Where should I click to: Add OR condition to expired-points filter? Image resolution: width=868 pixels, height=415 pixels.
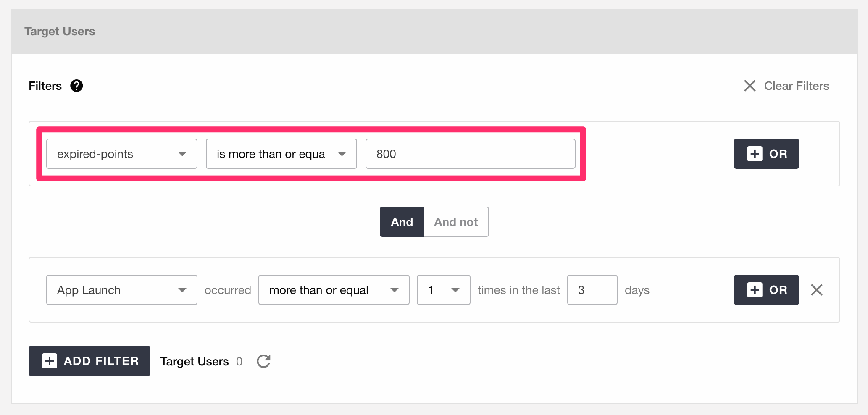766,154
